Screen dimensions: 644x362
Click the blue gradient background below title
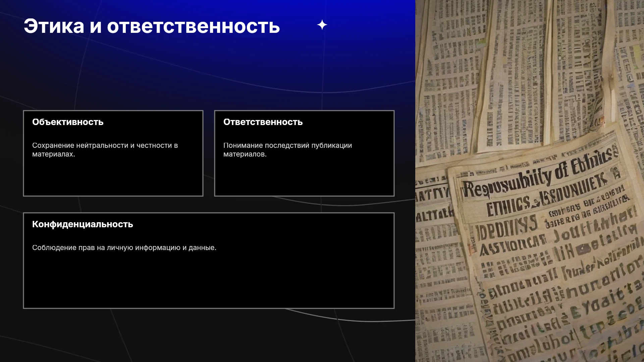click(x=208, y=67)
